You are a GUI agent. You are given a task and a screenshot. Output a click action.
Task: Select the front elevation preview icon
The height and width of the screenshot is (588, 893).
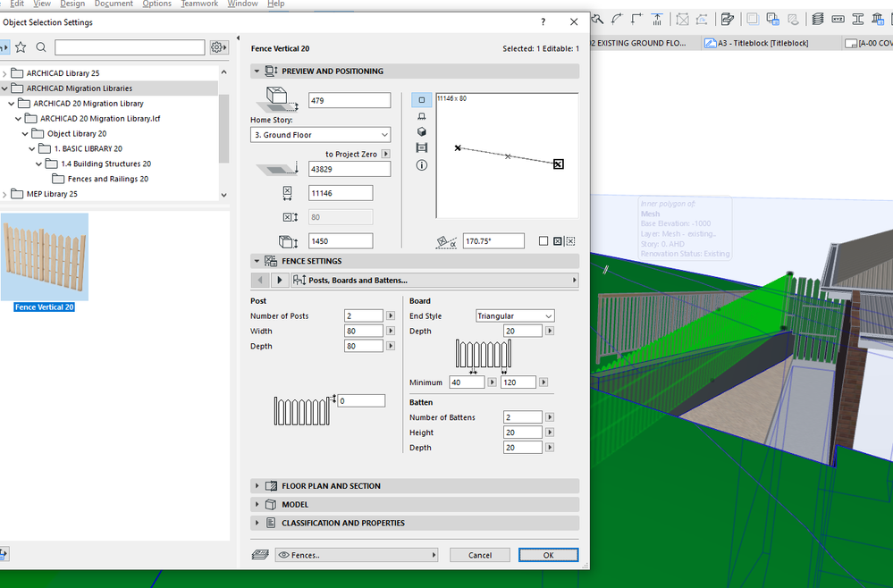tap(421, 116)
